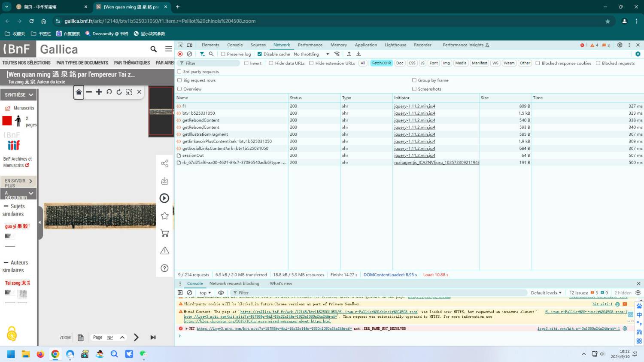Uncheck Disable cache checkbox

pos(259,54)
